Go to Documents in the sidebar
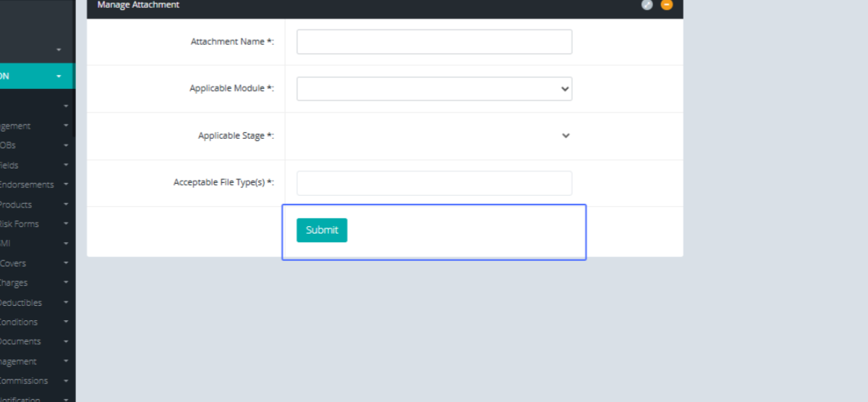The height and width of the screenshot is (402, 868). tap(20, 341)
